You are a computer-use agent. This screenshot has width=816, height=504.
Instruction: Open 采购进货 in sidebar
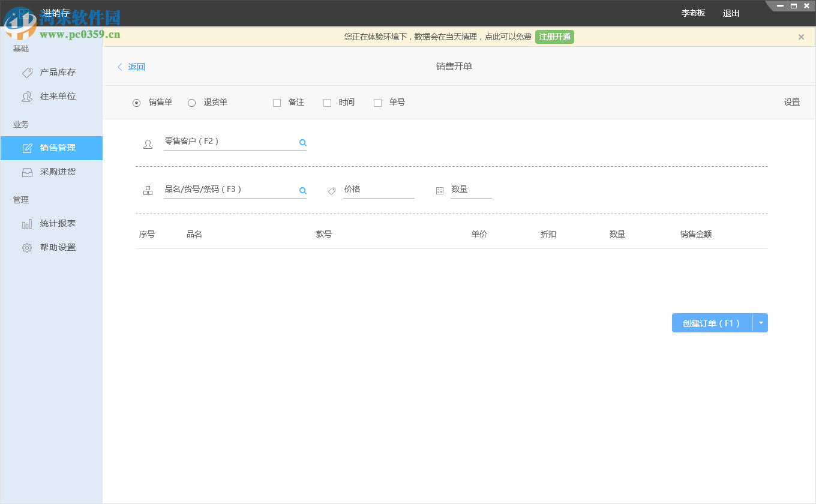(x=52, y=172)
